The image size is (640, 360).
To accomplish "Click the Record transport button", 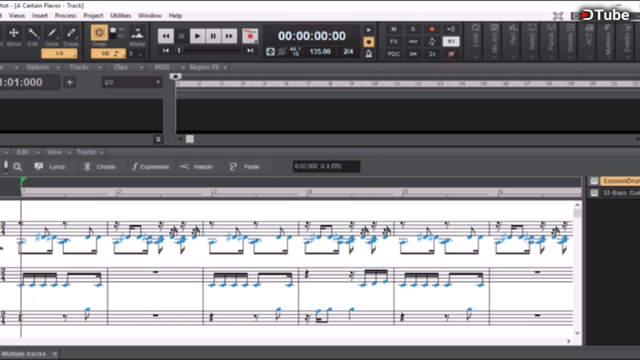I will pyautogui.click(x=250, y=36).
